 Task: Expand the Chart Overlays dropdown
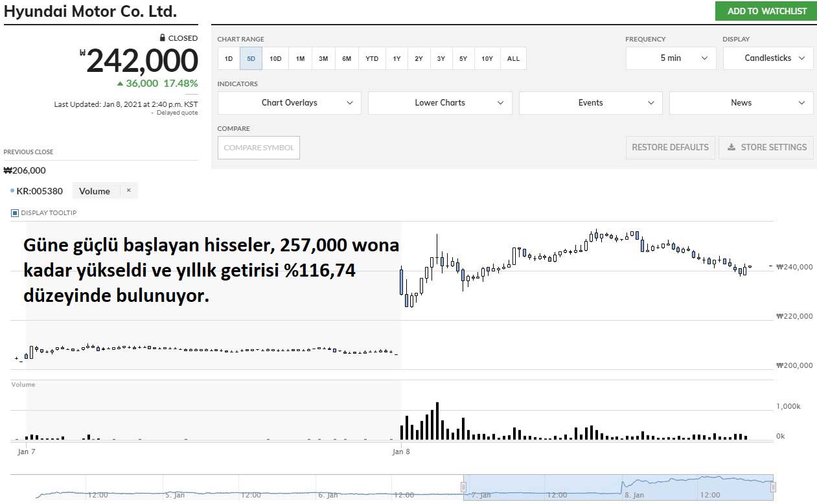click(x=290, y=103)
